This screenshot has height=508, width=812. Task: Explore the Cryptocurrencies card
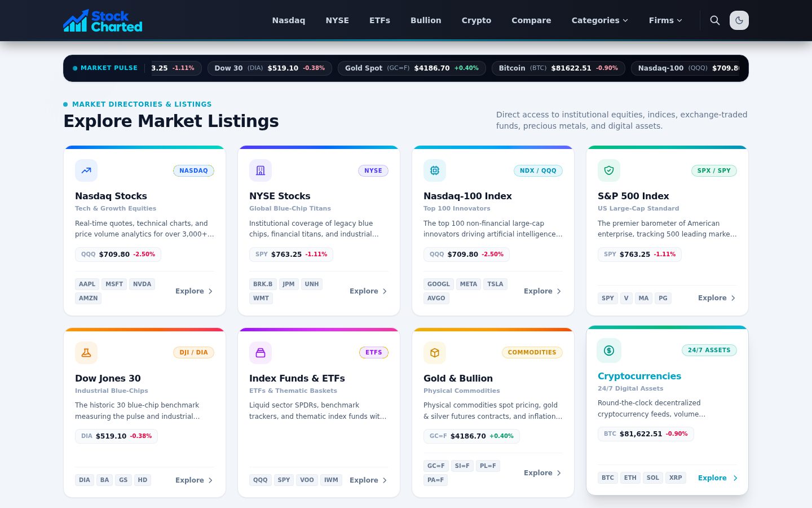coord(718,478)
